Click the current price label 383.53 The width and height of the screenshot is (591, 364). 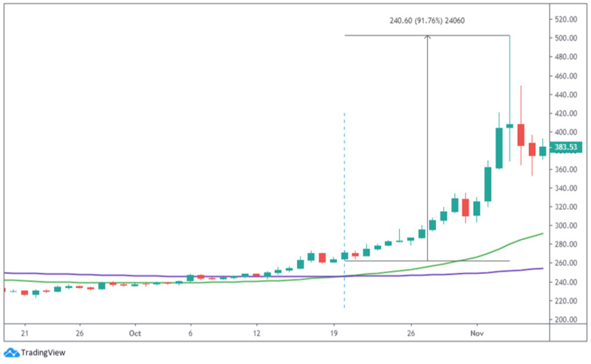pos(566,147)
